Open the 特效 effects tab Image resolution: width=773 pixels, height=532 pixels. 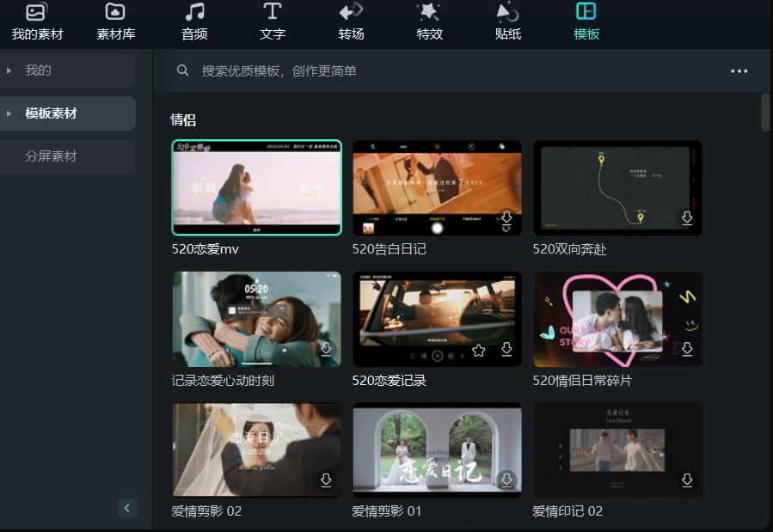429,22
